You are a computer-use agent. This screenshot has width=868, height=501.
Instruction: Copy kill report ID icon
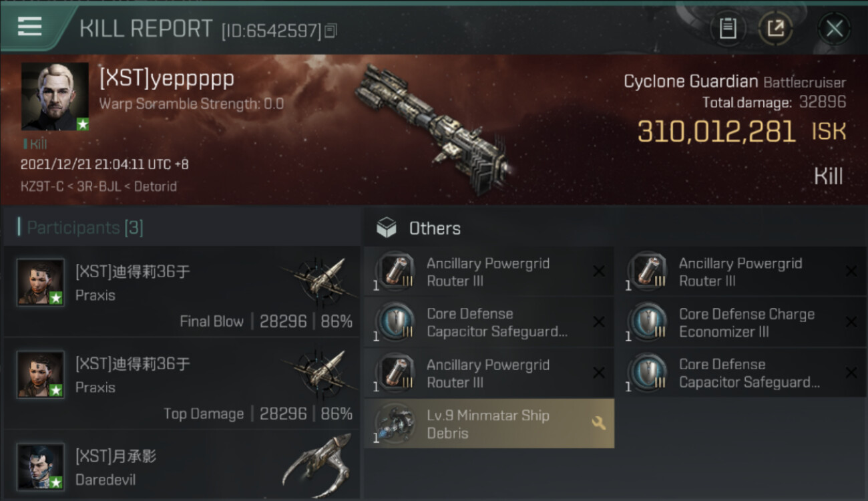click(331, 31)
